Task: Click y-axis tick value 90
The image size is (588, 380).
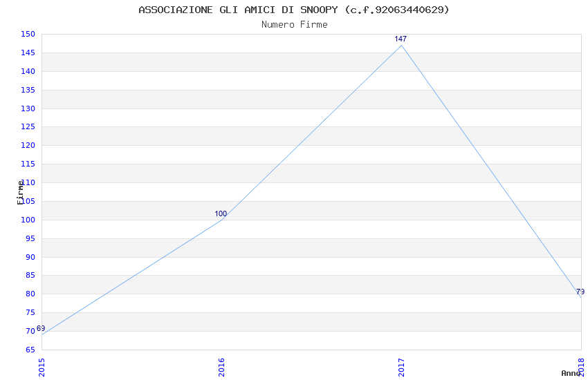Action: pyautogui.click(x=30, y=257)
